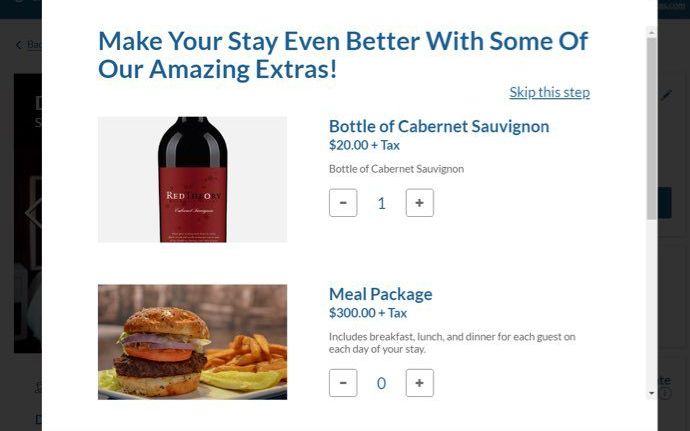The width and height of the screenshot is (690, 431).
Task: Click the scrollbar track below the thumb
Action: pyautogui.click(x=651, y=304)
